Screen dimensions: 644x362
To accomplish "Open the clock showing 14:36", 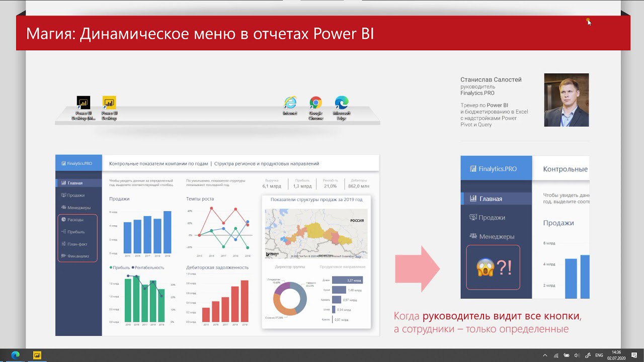I will [616, 355].
